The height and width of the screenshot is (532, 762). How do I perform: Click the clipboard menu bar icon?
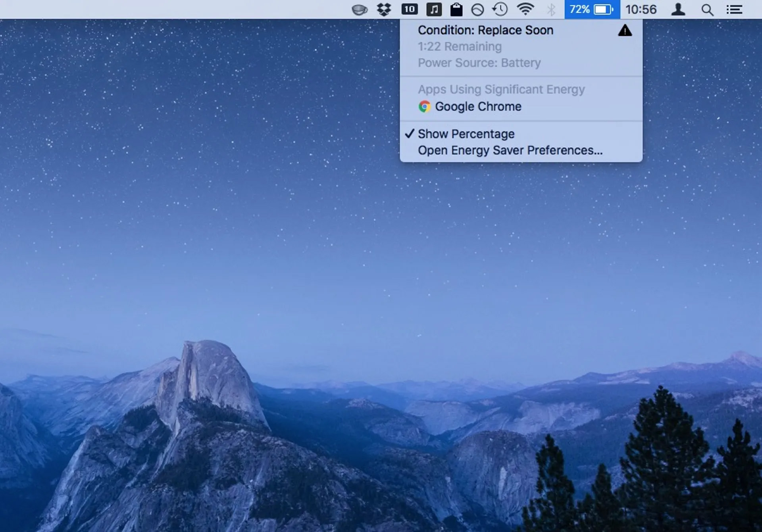coord(456,10)
